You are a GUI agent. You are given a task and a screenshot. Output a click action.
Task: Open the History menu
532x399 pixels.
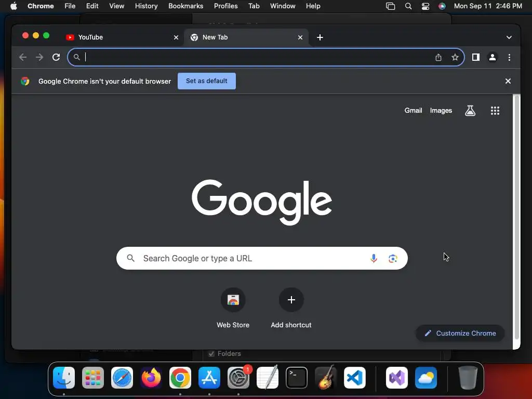coord(146,6)
